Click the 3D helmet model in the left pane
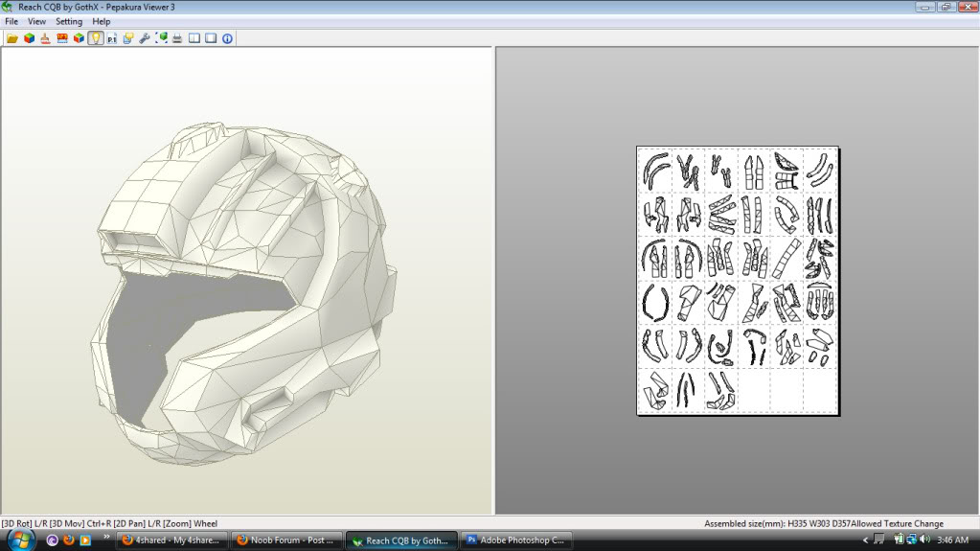The image size is (980, 551). (243, 294)
